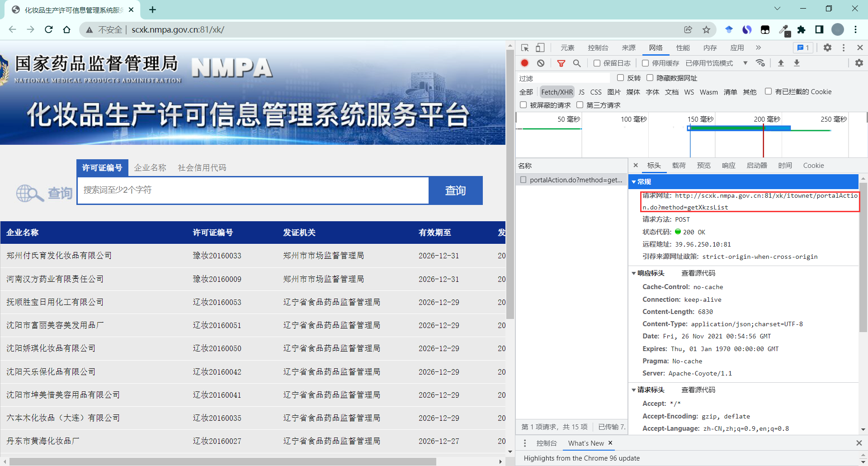
Task: Click the network timeline overview at 200 毫秒
Action: click(x=767, y=119)
